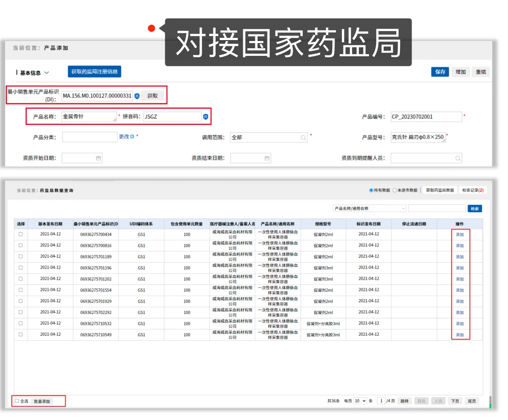Open 检索记录(2) link
The height and width of the screenshot is (420, 508).
473,190
